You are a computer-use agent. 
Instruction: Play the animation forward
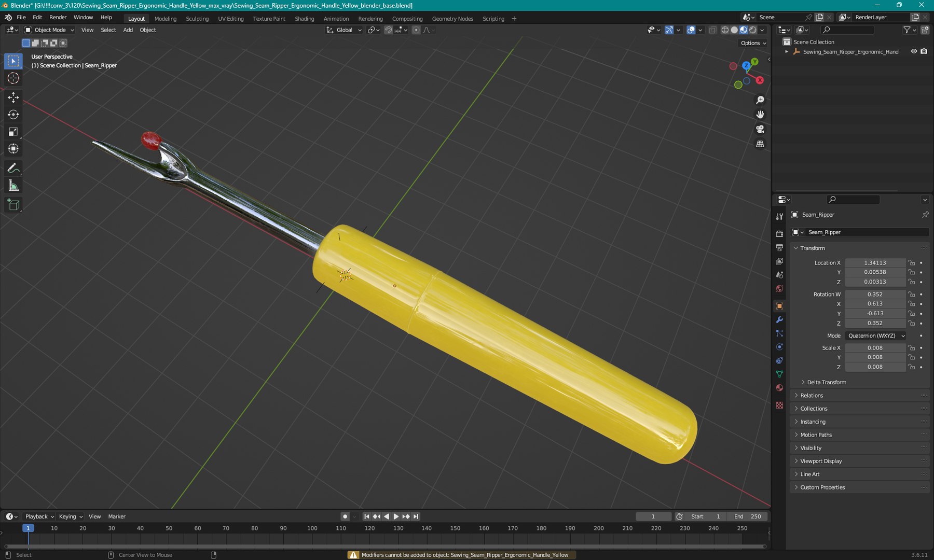[x=396, y=516]
